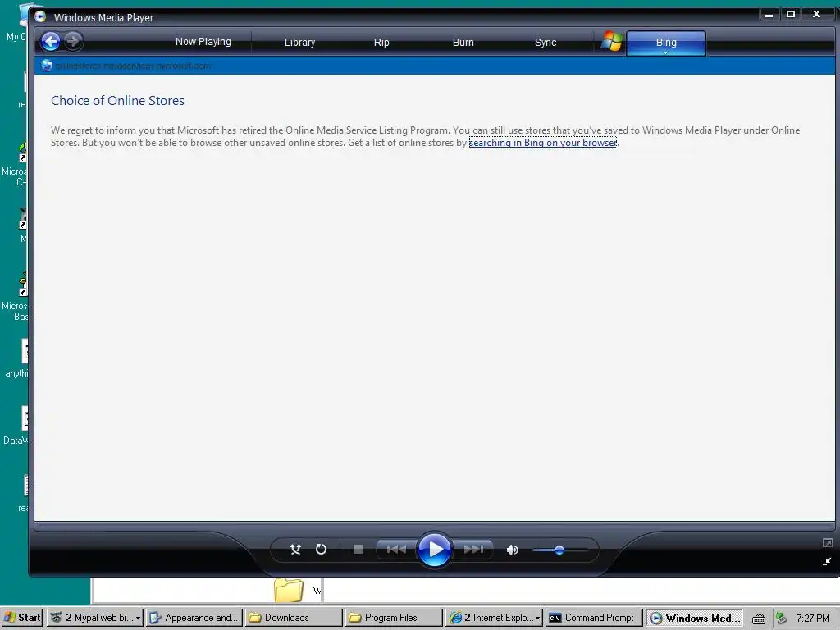Open the Sync tab
The width and height of the screenshot is (840, 630).
point(546,43)
